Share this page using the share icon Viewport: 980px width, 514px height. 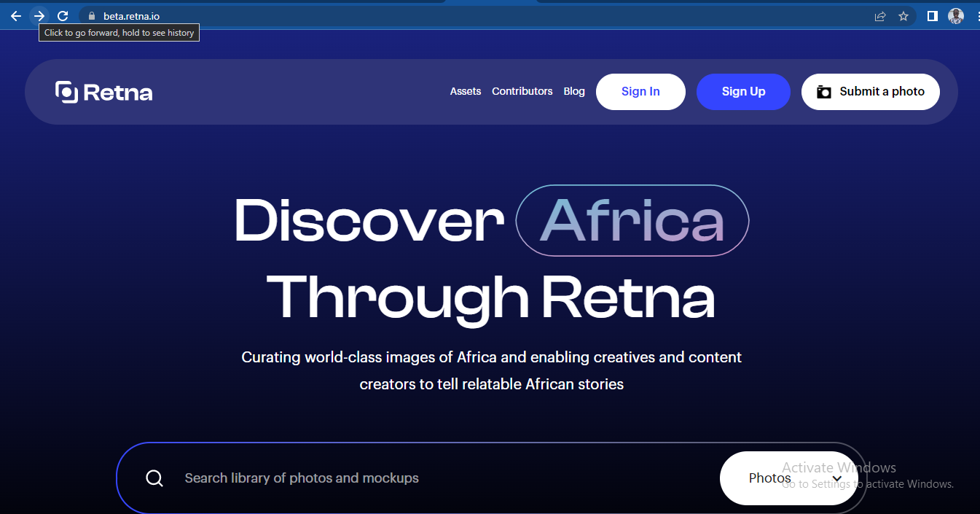pyautogui.click(x=880, y=16)
